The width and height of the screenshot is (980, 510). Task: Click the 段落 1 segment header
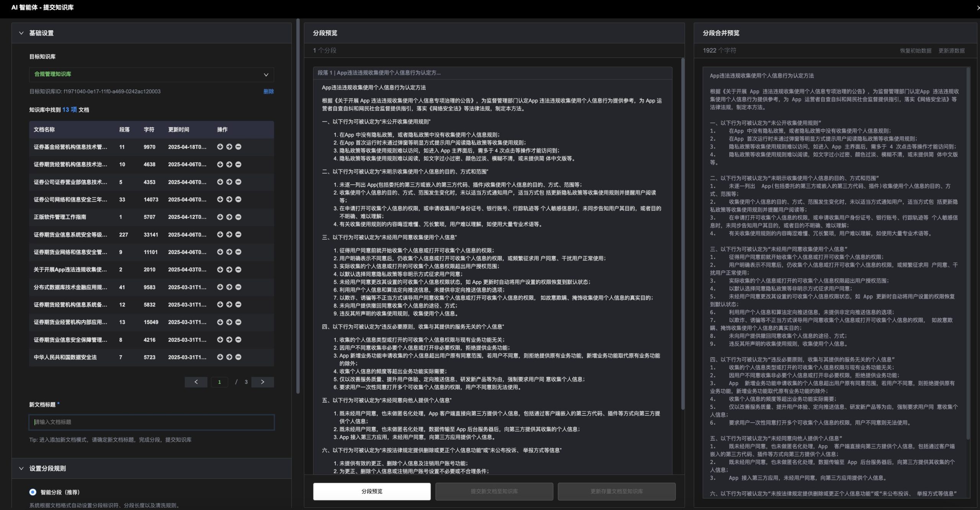493,73
